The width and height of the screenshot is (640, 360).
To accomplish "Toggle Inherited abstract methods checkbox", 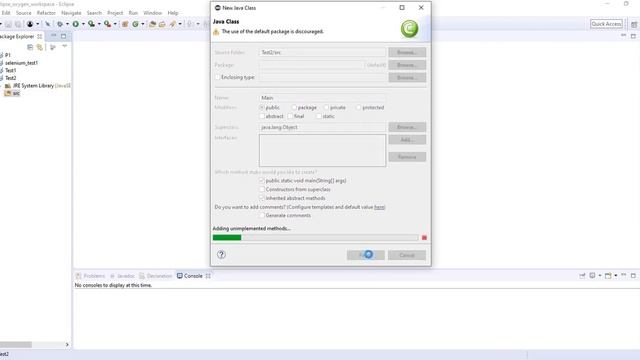I will point(262,198).
